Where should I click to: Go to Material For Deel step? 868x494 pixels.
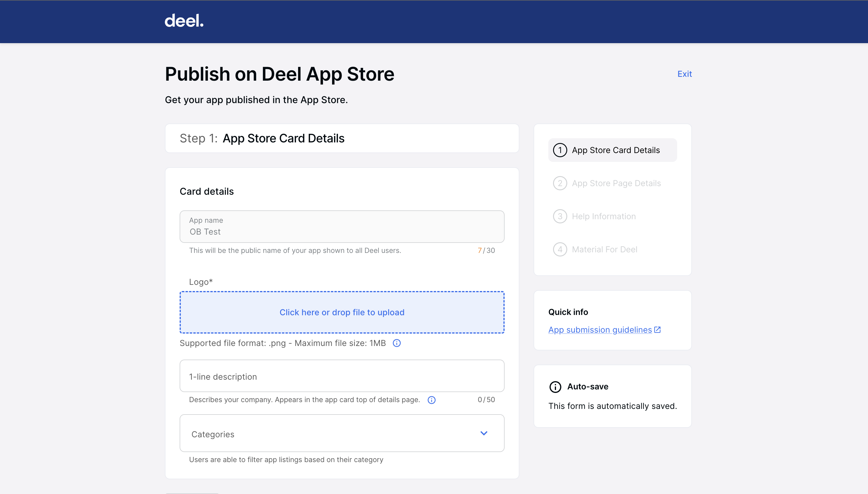612,249
